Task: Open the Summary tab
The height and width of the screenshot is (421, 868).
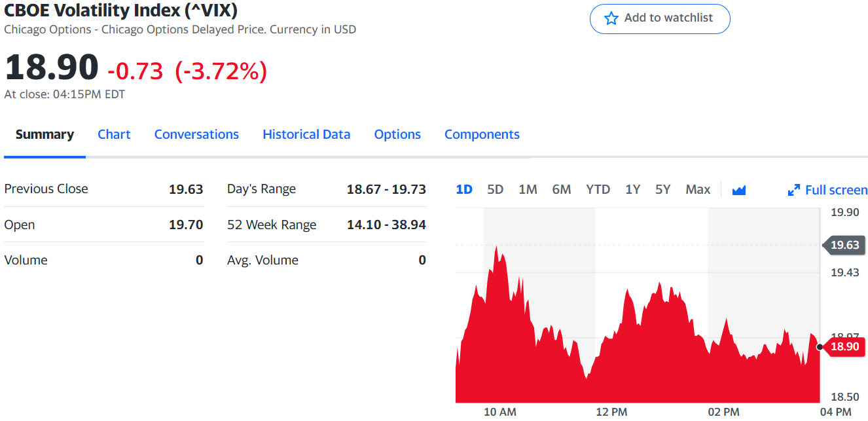Action: click(45, 134)
